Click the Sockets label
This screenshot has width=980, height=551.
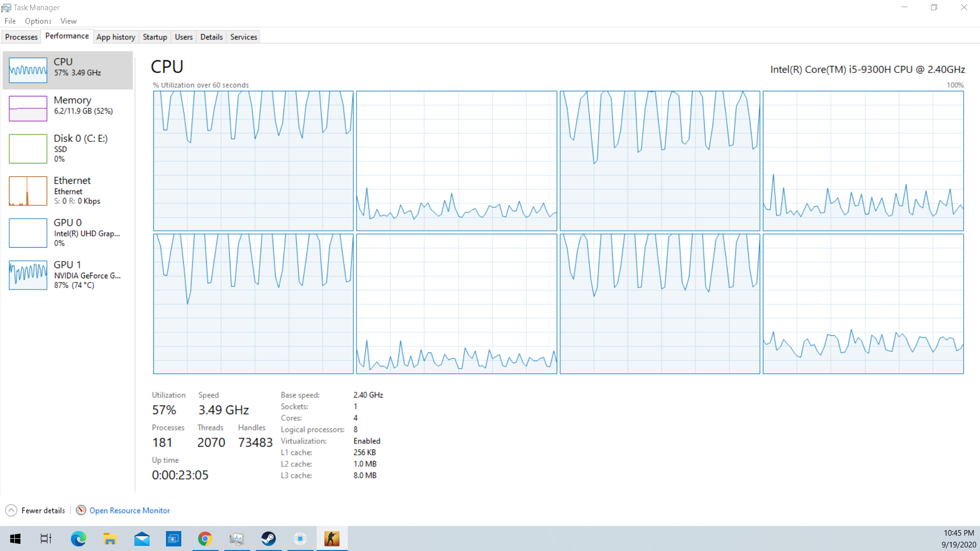(x=295, y=407)
